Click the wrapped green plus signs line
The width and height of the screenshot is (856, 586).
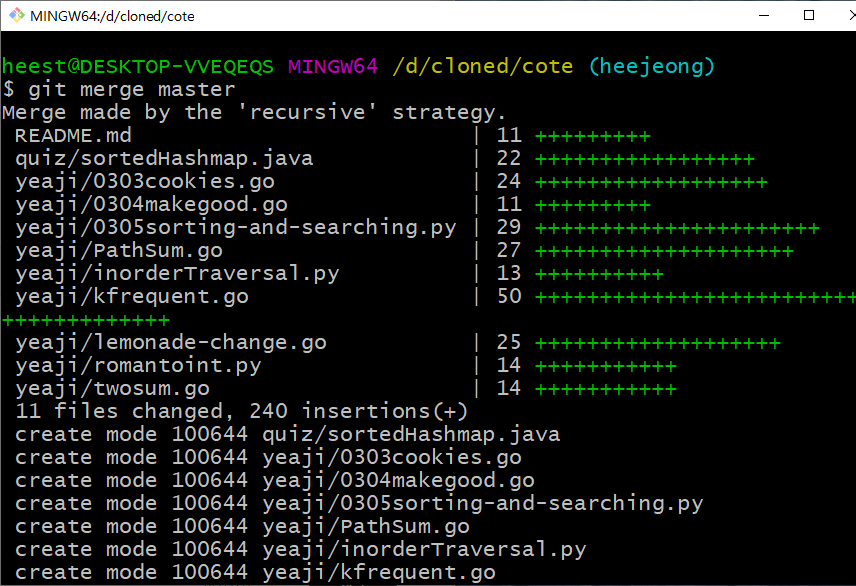coord(86,320)
